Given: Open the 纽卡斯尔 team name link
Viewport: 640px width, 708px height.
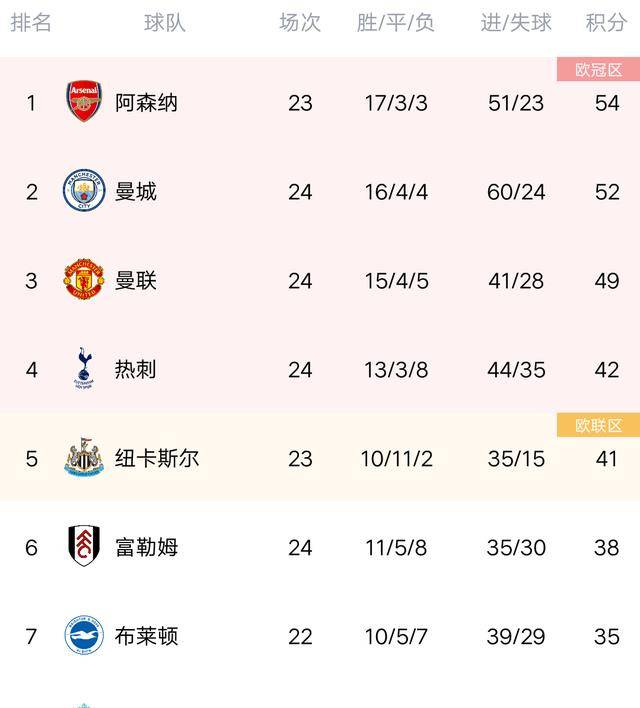Looking at the screenshot, I should pos(157,458).
